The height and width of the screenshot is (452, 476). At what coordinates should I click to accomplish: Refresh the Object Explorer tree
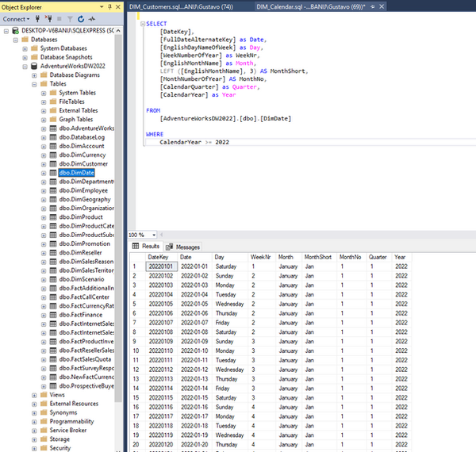[x=81, y=19]
